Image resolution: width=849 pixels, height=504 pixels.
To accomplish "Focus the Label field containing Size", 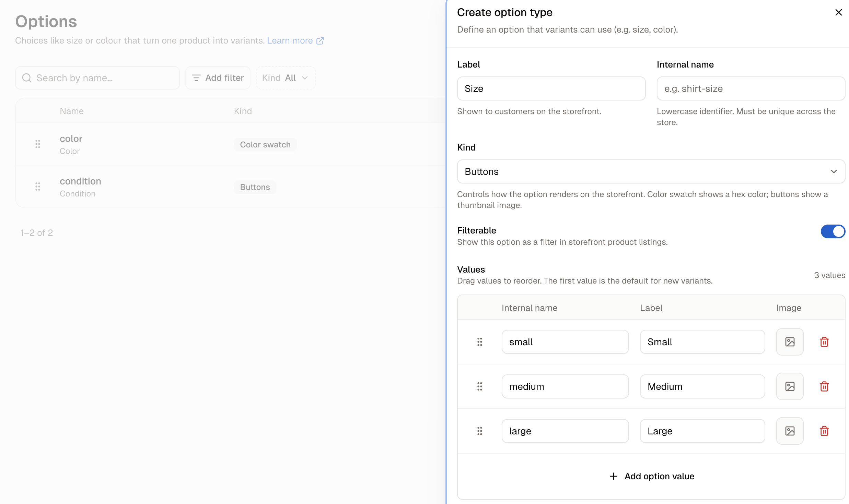I will click(551, 88).
